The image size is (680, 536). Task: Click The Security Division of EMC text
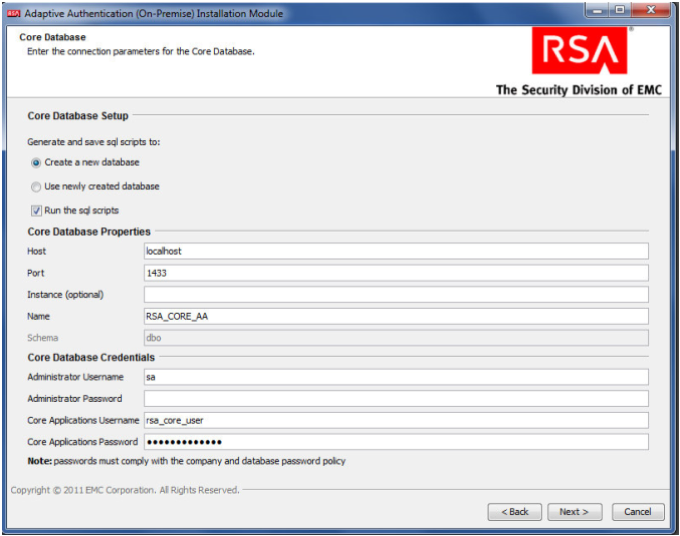pyautogui.click(x=579, y=90)
